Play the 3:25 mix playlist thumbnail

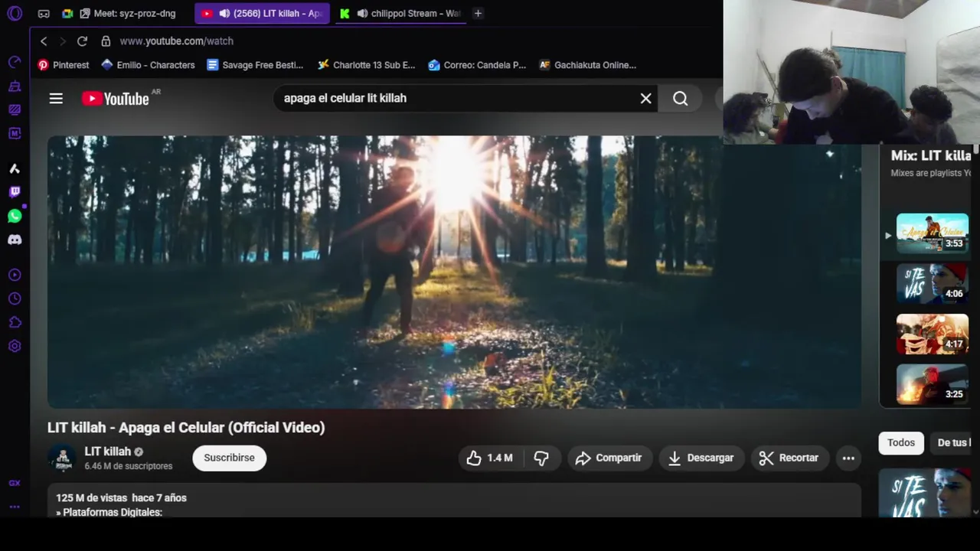point(932,385)
